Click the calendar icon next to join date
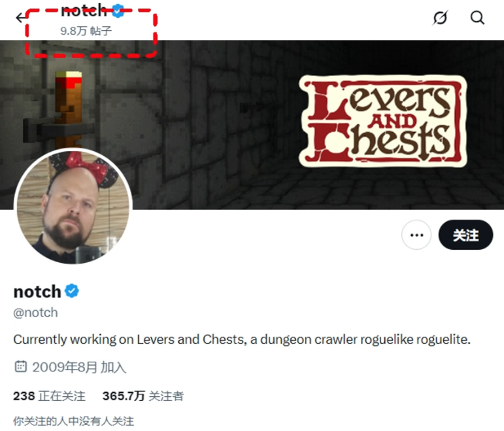 tap(20, 366)
